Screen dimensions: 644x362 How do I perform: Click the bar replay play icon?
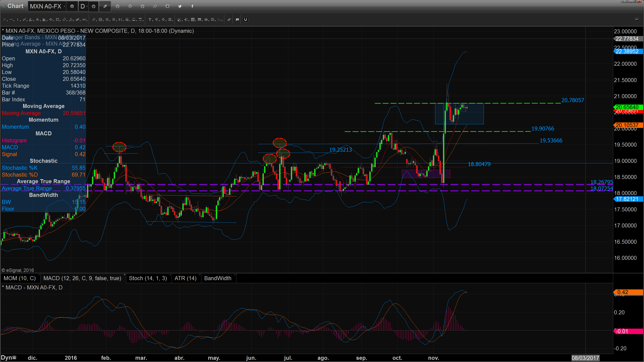click(130, 6)
